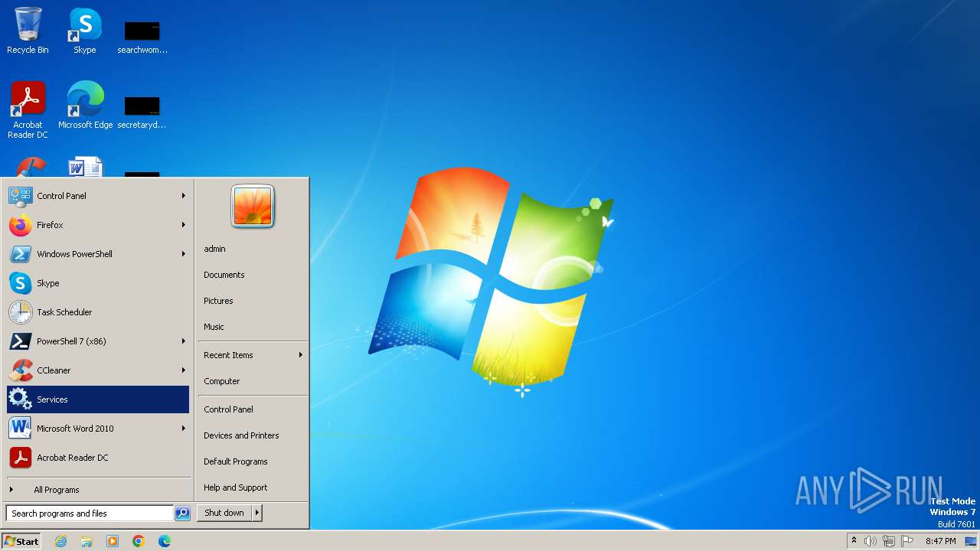Expand CCleaner jump list arrow
980x551 pixels.
184,370
